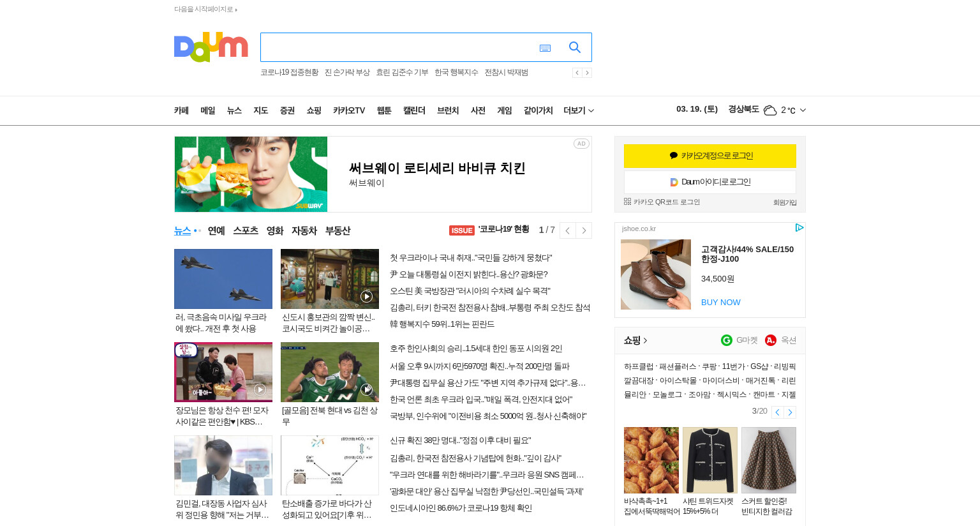Click the 11번가 shopping mall link
Viewport: 980px width, 526px height.
click(733, 366)
